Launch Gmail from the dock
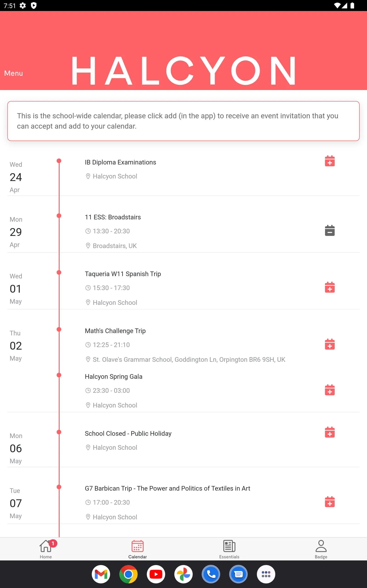Viewport: 367px width, 588px height. click(101, 574)
